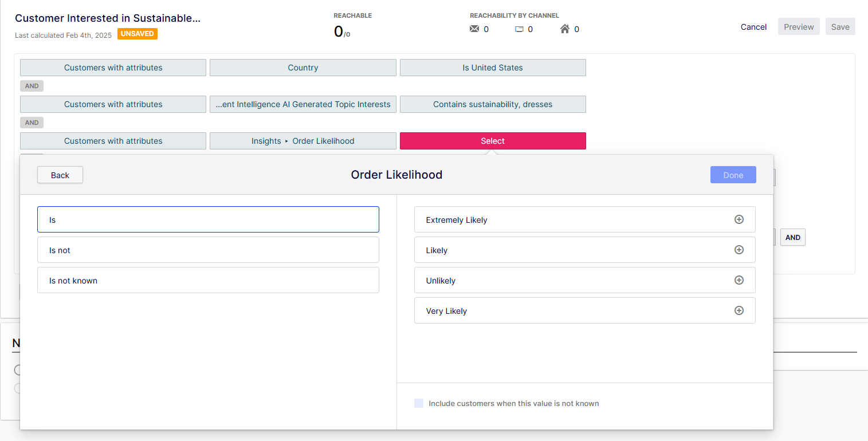The image size is (868, 441).
Task: Enable include customers when value not known
Action: pyautogui.click(x=419, y=403)
